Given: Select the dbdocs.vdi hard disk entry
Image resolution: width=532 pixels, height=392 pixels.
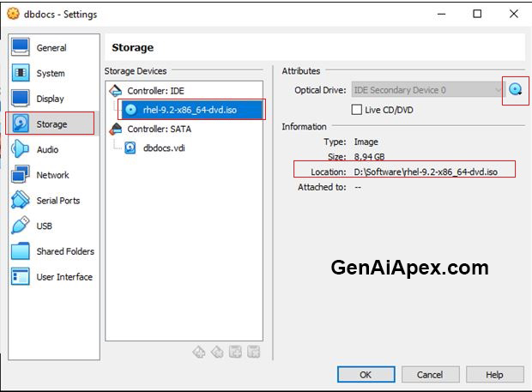Looking at the screenshot, I should (164, 148).
